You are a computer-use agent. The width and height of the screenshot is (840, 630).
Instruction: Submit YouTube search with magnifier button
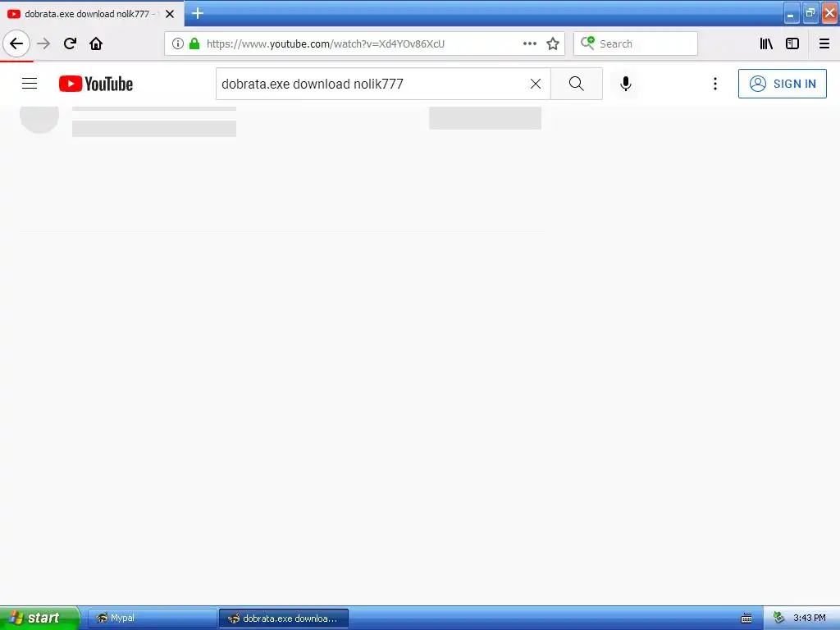[577, 84]
